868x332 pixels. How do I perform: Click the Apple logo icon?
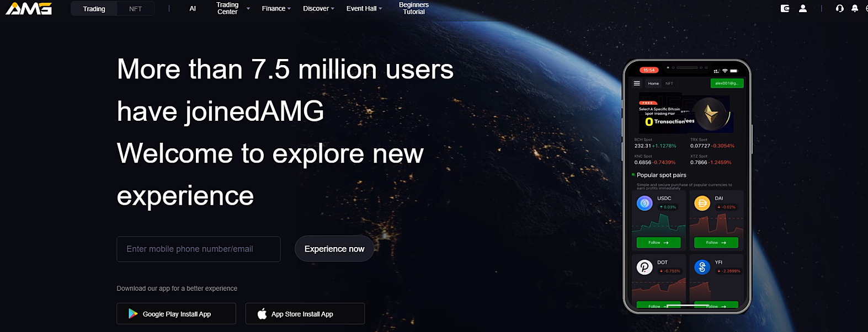point(262,314)
